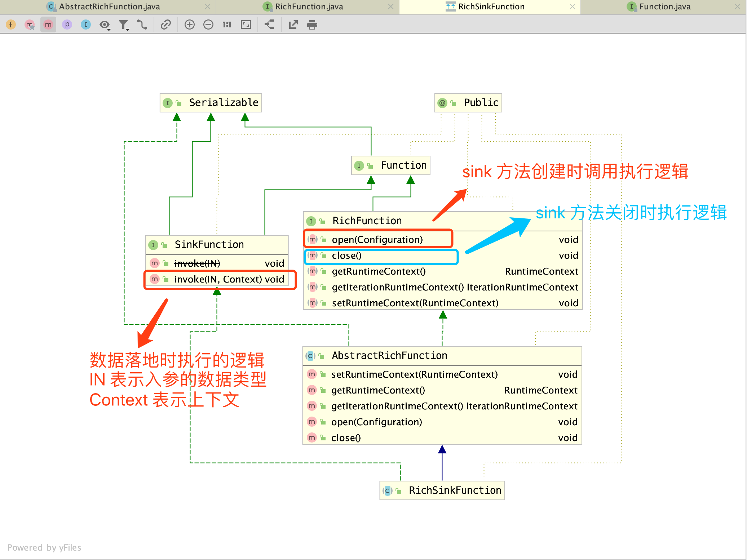
Task: Zoom in on the diagram
Action: [190, 25]
